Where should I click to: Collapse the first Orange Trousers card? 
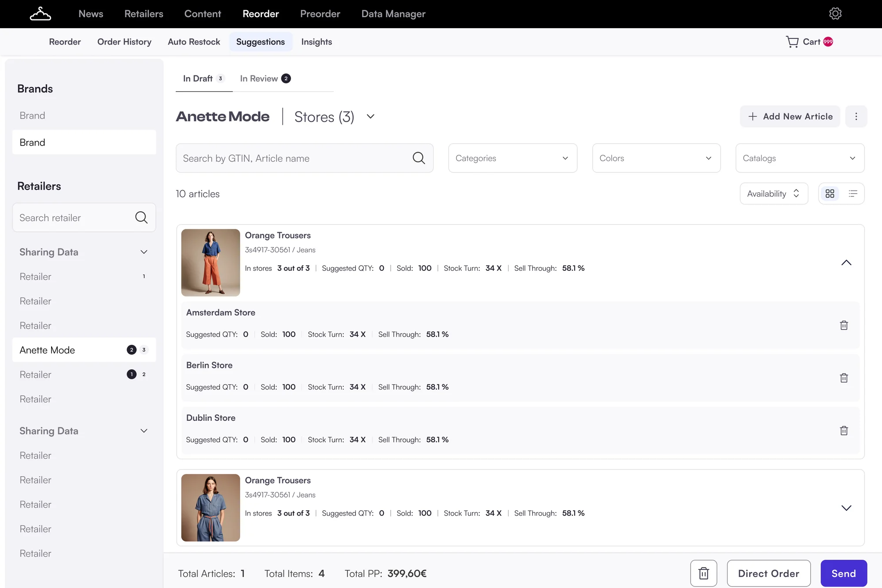[846, 263]
